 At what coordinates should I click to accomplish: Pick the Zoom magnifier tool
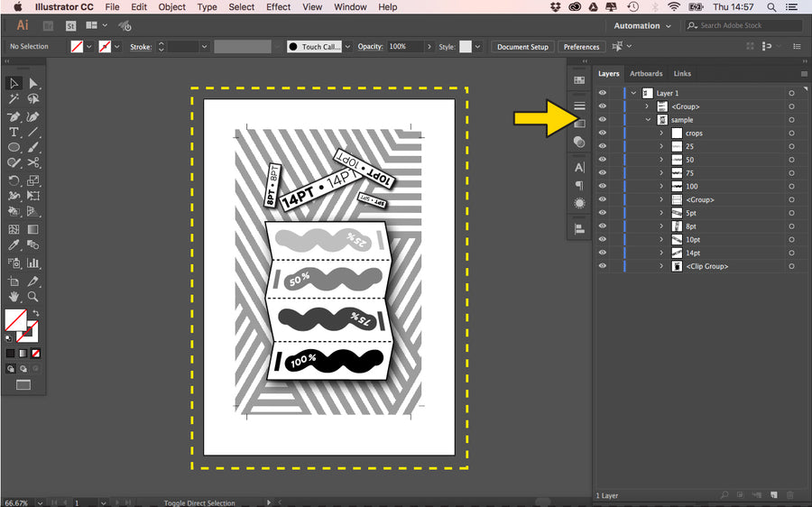pyautogui.click(x=33, y=296)
